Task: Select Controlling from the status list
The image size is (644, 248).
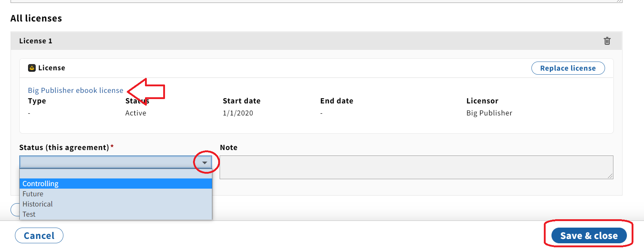Action: point(115,184)
